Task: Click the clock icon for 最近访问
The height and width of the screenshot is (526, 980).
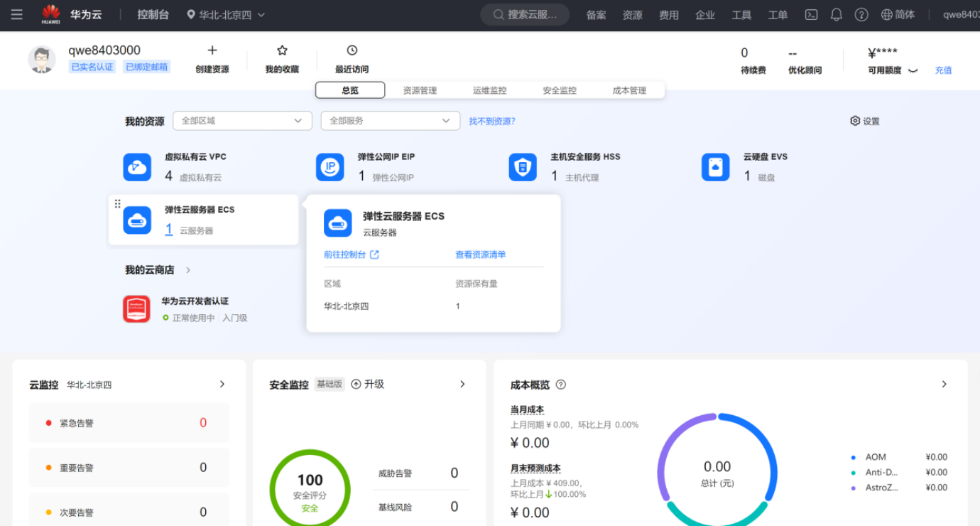Action: point(352,50)
